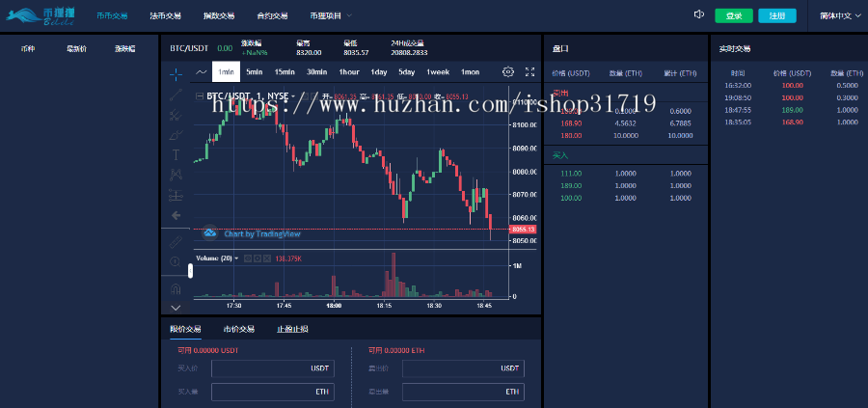The width and height of the screenshot is (868, 408).
Task: Switch to 1mon interval
Action: 470,72
